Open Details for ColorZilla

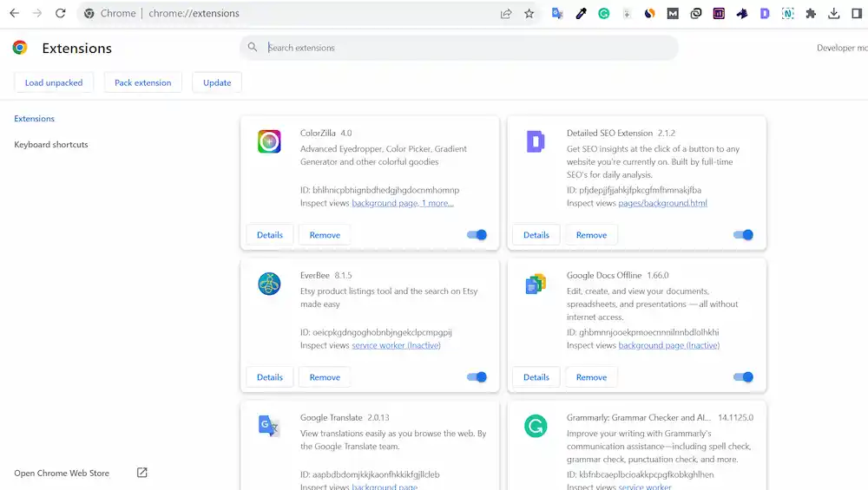[x=270, y=235]
